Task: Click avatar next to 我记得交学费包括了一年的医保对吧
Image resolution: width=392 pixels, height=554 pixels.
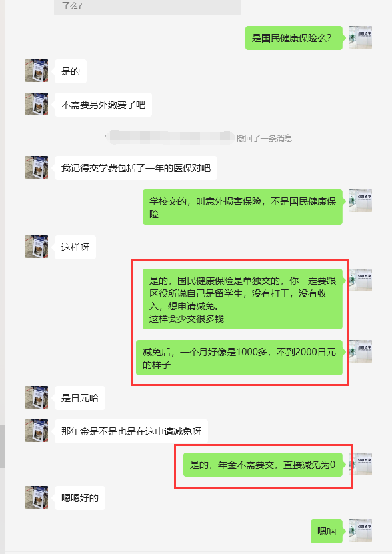Action: tap(37, 167)
